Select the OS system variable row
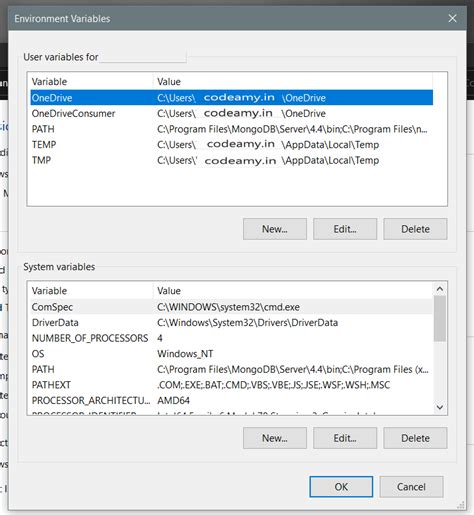 pyautogui.click(x=232, y=354)
